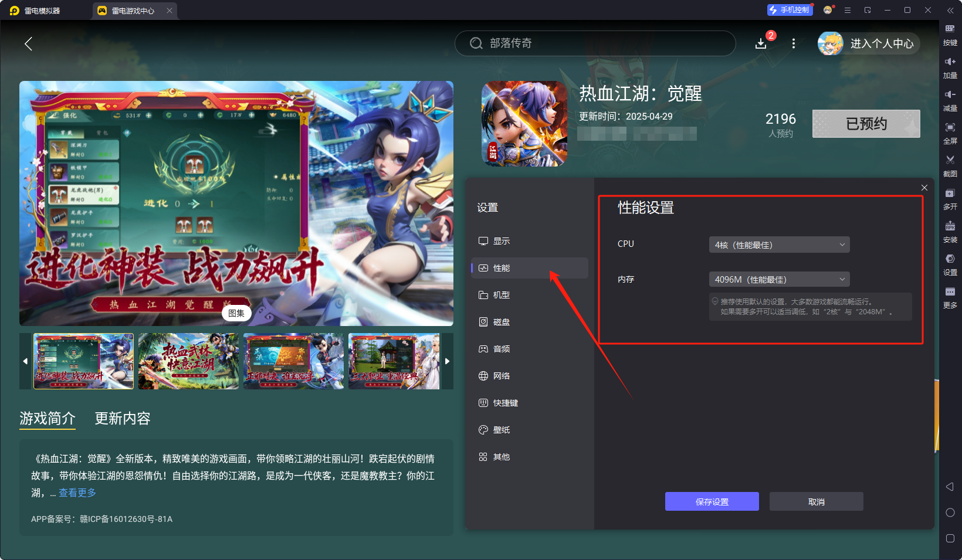962x560 pixels.
Task: Select 磁盘 disk settings
Action: (530, 322)
